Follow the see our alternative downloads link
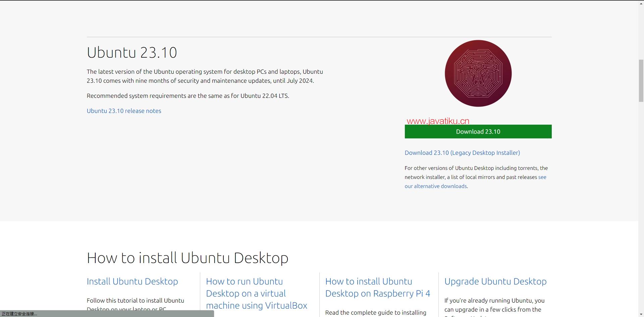The width and height of the screenshot is (644, 317). (475, 182)
